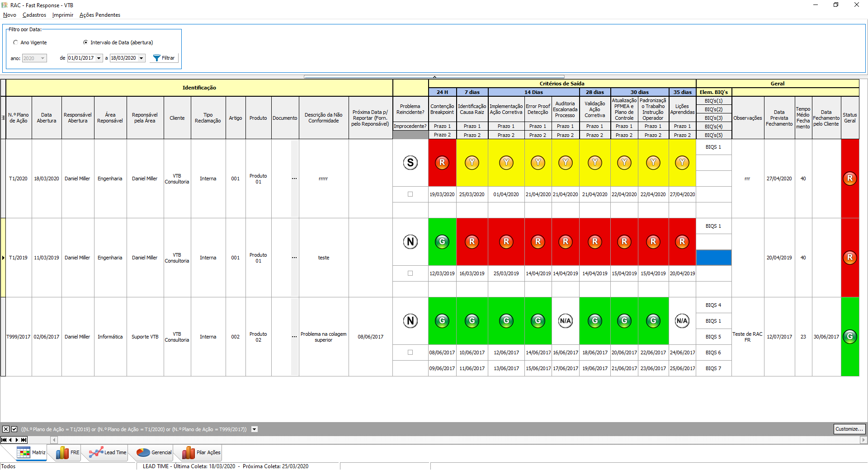This screenshot has height=470, width=868.
Task: Click the Data Abertura column header
Action: (47, 118)
